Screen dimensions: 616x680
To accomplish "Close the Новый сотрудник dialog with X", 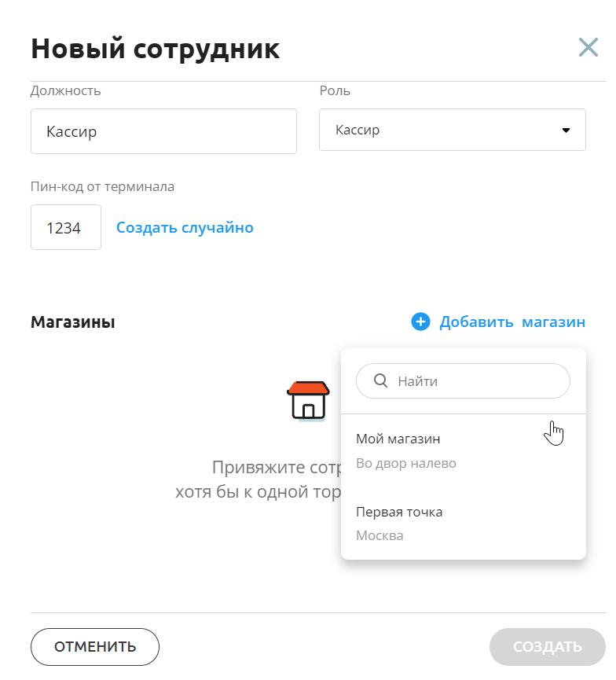I will tap(588, 47).
